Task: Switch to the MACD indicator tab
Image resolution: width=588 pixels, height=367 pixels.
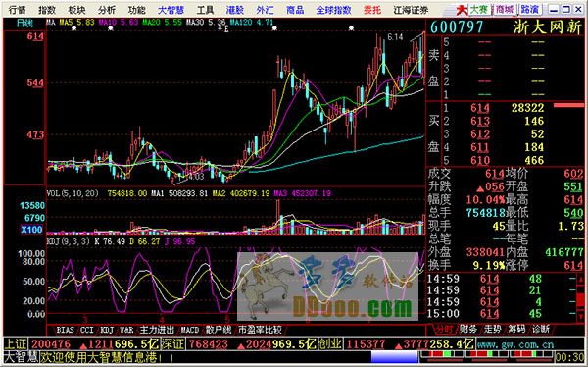Action: (190, 330)
